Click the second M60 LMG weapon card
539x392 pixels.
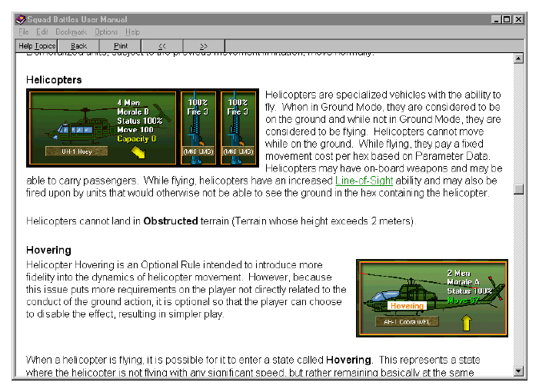click(x=238, y=128)
